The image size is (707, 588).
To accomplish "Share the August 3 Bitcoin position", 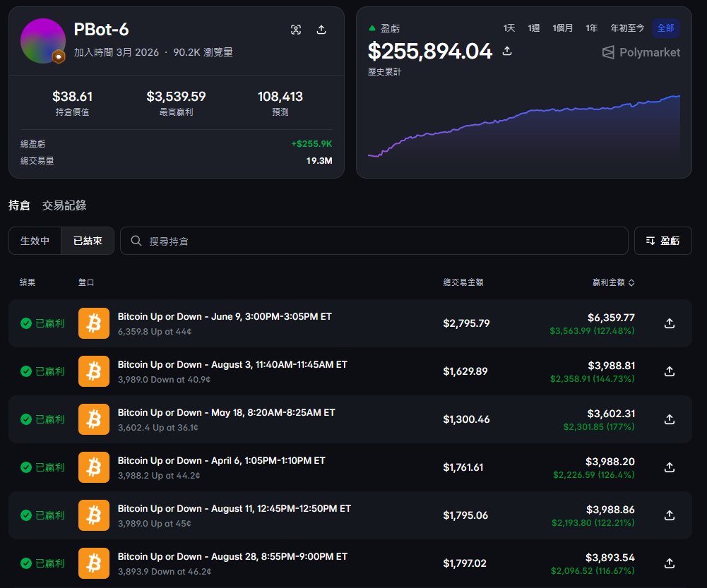I will pos(670,371).
